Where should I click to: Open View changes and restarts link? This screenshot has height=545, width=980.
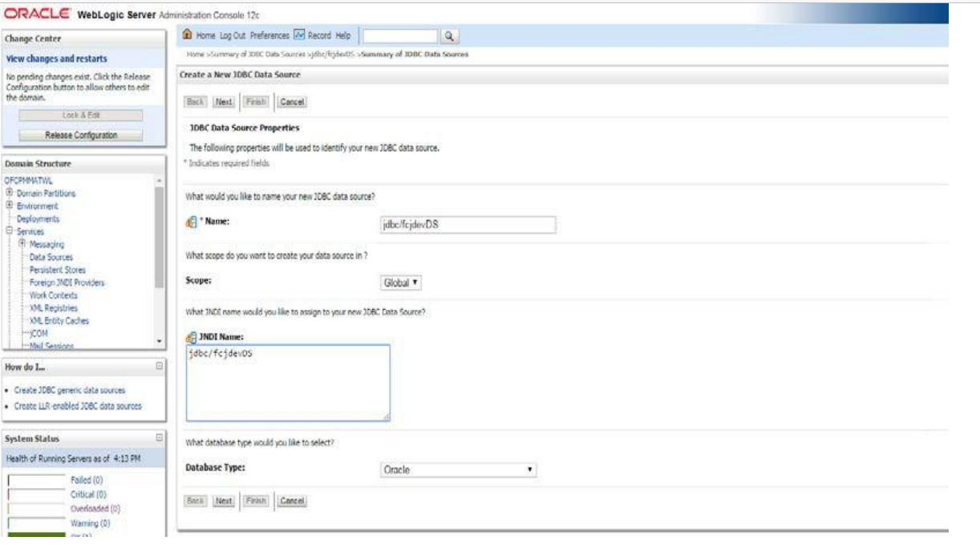pos(57,59)
